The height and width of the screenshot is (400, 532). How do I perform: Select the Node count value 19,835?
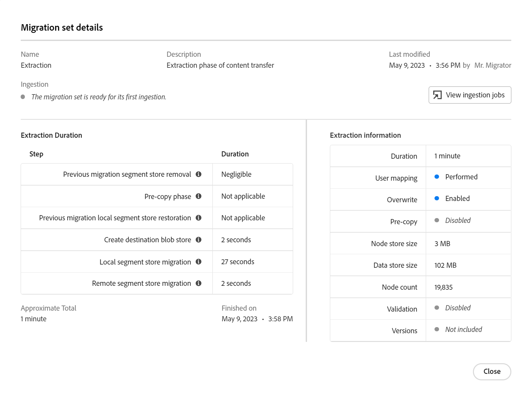[x=444, y=287]
